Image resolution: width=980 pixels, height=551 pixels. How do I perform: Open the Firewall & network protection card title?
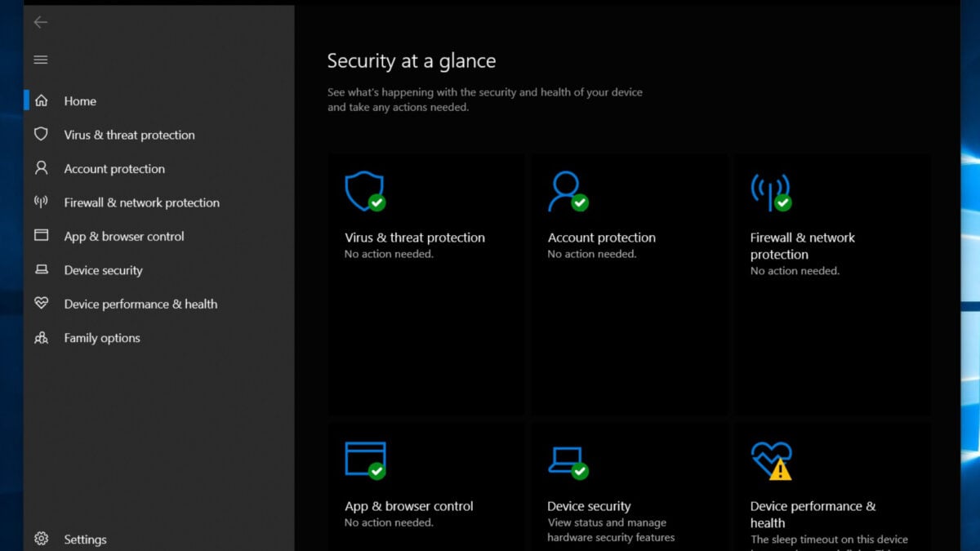click(x=803, y=246)
